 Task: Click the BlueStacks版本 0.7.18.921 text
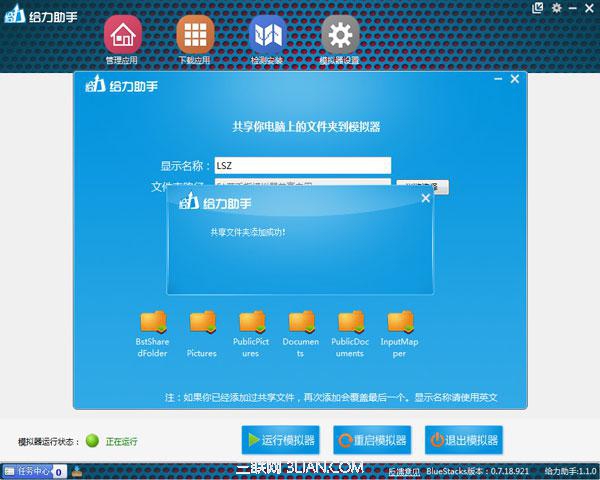click(477, 471)
